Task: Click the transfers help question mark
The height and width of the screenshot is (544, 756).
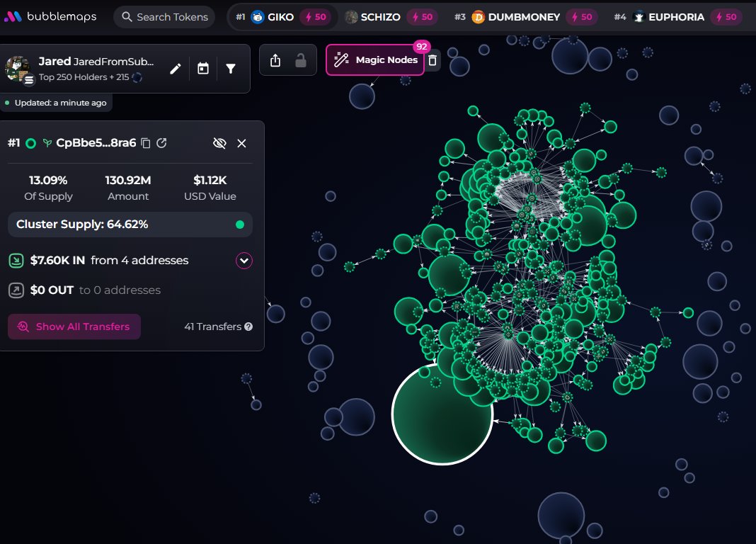Action: tap(248, 327)
